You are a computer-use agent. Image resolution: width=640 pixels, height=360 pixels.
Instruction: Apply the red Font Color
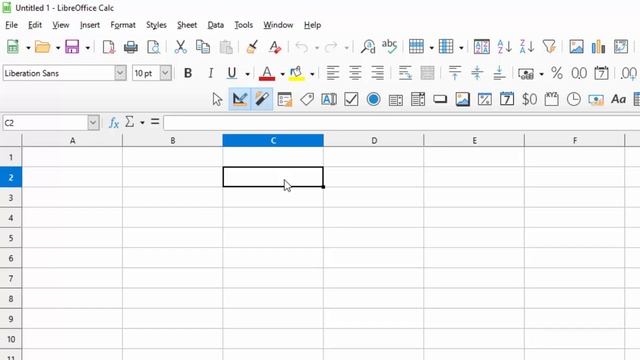(267, 73)
